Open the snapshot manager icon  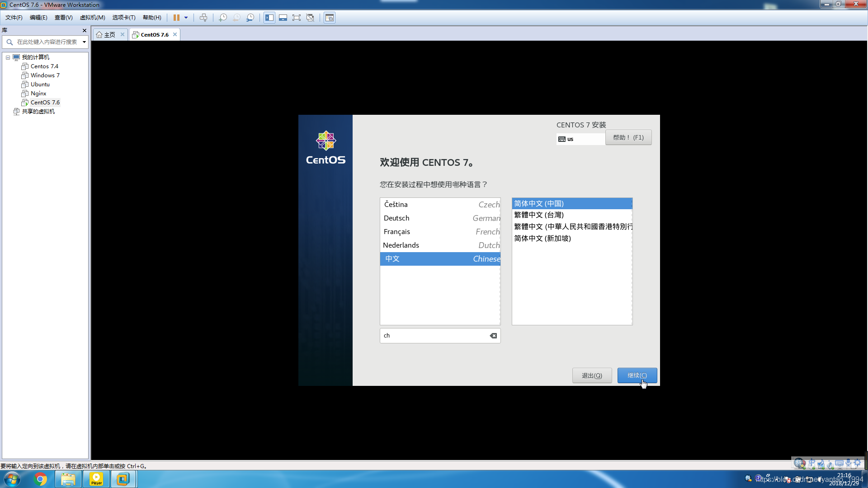click(250, 18)
